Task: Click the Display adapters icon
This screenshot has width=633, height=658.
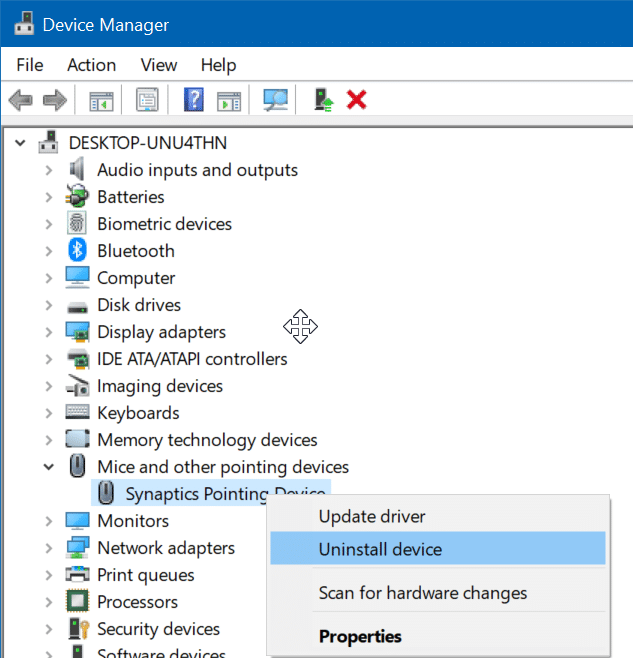Action: (x=77, y=332)
